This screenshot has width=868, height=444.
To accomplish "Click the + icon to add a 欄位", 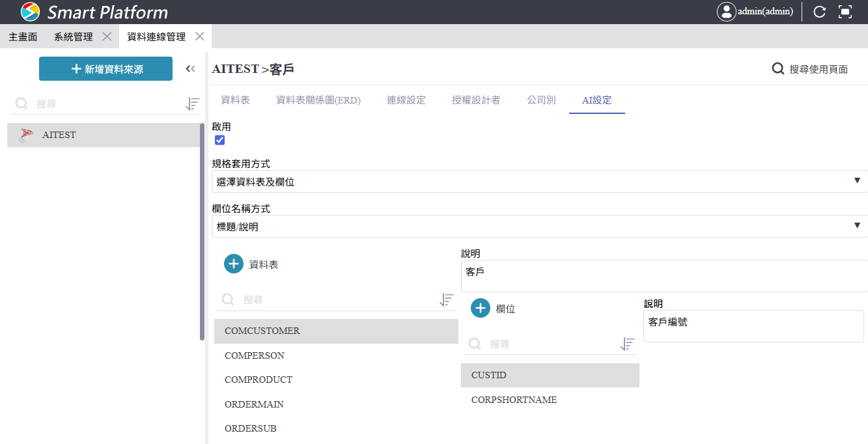I will (x=480, y=308).
